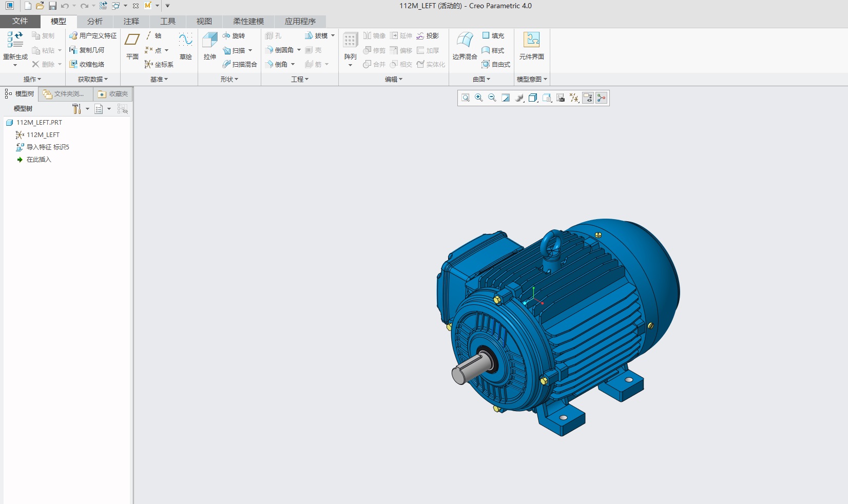Expand the Round (倒圆角) dropdown arrow
848x504 pixels.
299,50
